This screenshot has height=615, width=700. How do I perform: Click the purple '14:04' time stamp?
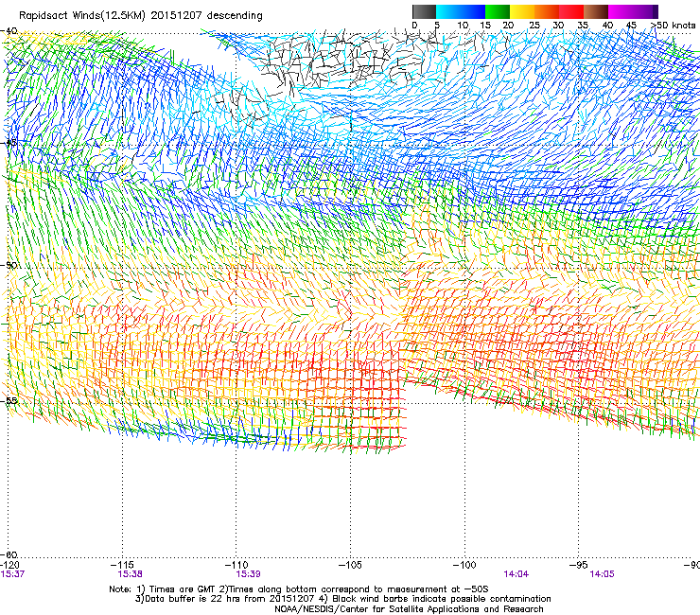pyautogui.click(x=516, y=574)
